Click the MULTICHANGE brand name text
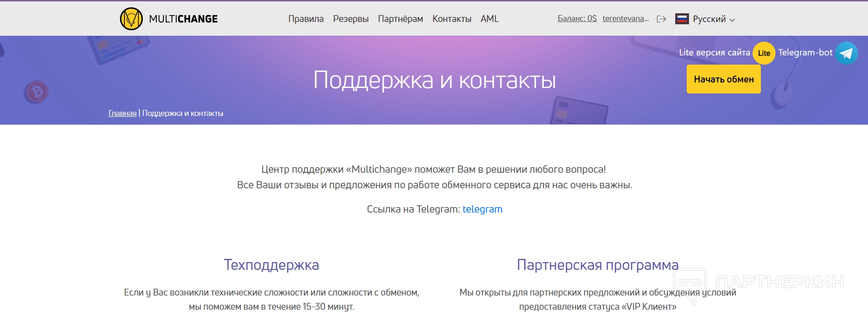The height and width of the screenshot is (329, 868). [183, 19]
